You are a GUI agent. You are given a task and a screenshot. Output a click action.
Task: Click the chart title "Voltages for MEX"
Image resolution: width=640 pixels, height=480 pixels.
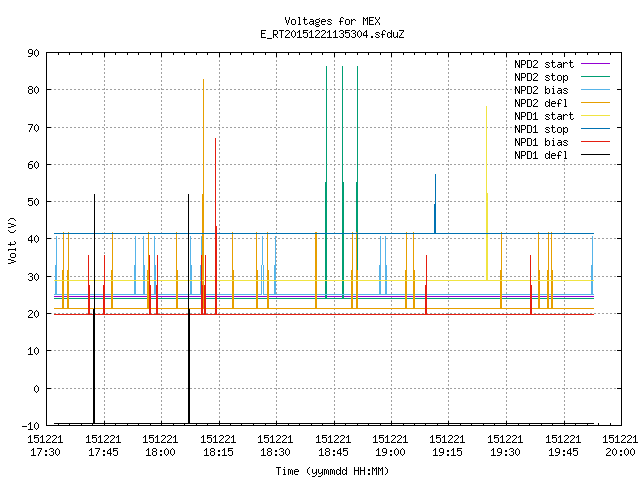click(x=332, y=21)
